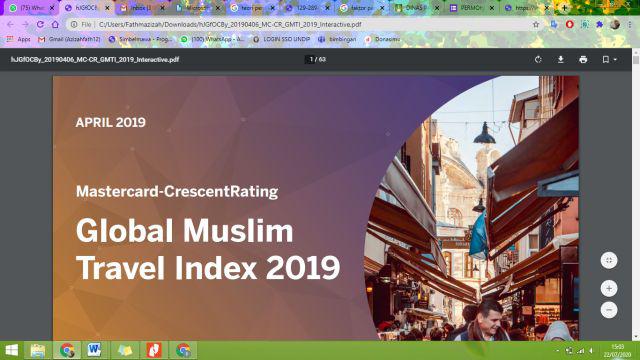Go to browser home page
This screenshot has height=360, width=640.
tap(55, 24)
